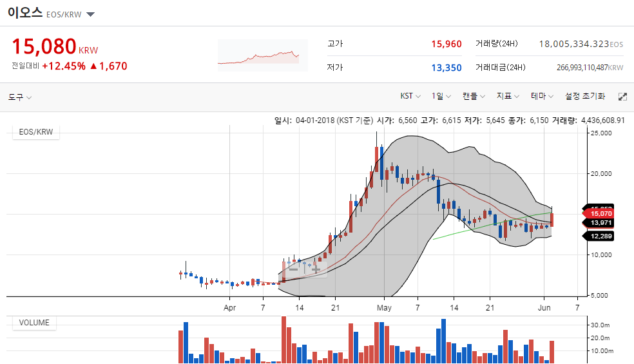This screenshot has width=634, height=364.
Task: Click the 13,971 price axis marker
Action: pyautogui.click(x=599, y=223)
